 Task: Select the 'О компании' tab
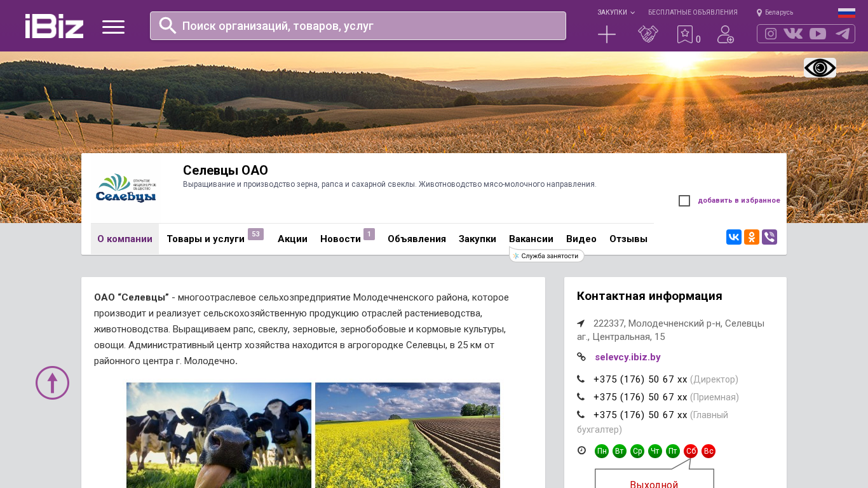point(125,239)
